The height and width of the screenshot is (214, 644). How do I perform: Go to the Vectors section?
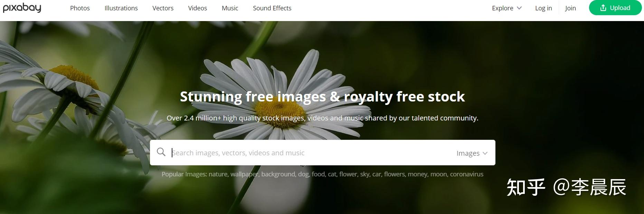(x=163, y=8)
